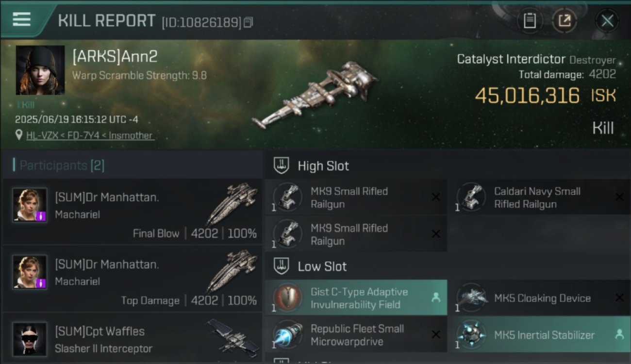Open the hamburger menu button
The image size is (631, 364).
pyautogui.click(x=22, y=19)
